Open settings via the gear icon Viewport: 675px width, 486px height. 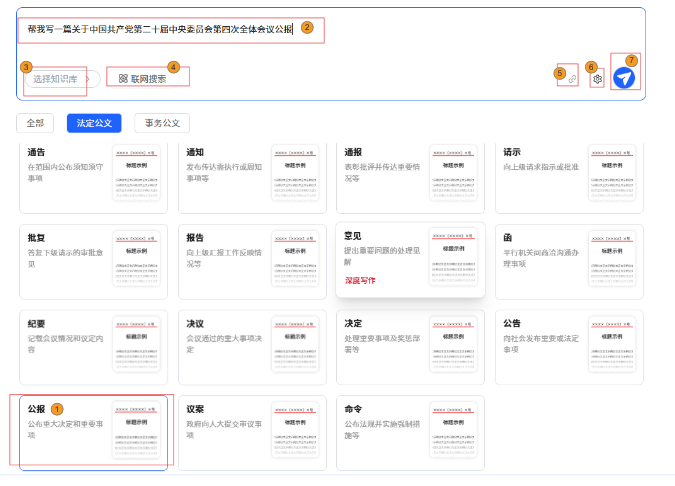click(x=597, y=79)
